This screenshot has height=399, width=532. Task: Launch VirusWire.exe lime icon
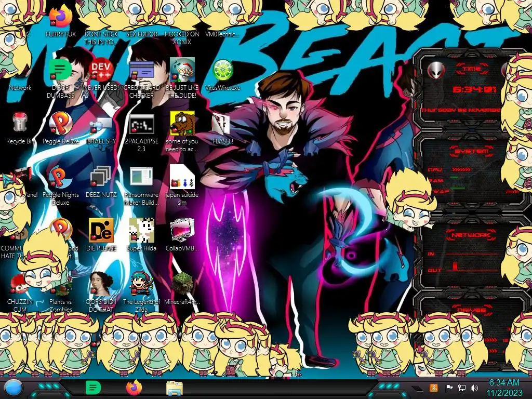pyautogui.click(x=222, y=70)
